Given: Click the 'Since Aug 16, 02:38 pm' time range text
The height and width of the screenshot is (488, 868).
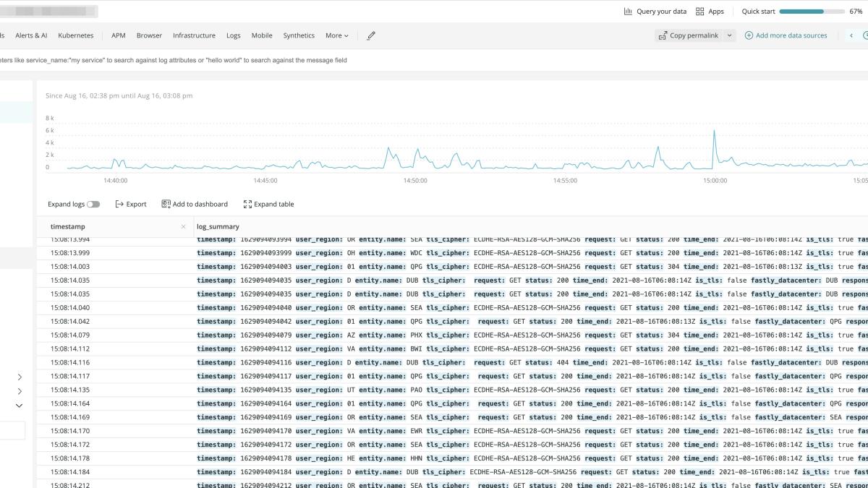Looking at the screenshot, I should click(119, 95).
